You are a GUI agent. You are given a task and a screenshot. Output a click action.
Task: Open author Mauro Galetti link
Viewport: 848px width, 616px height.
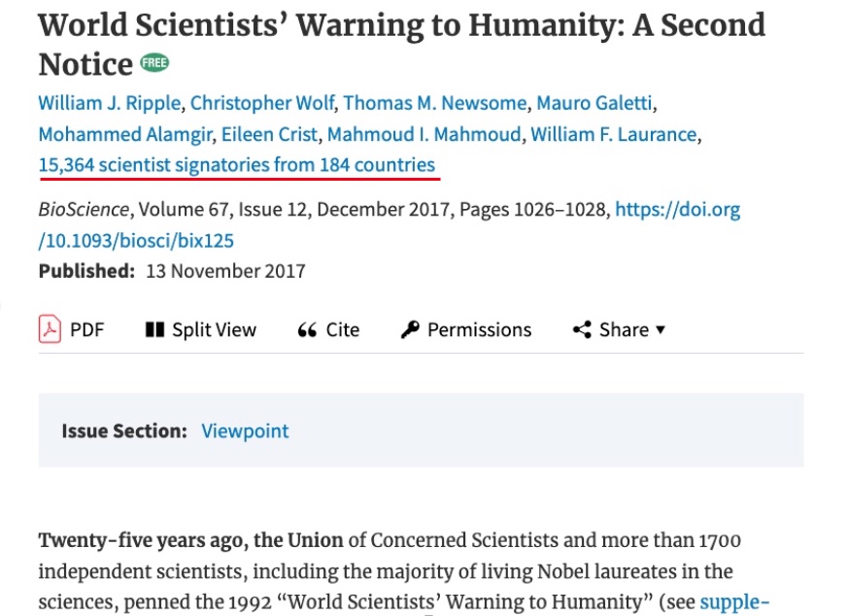(x=594, y=103)
